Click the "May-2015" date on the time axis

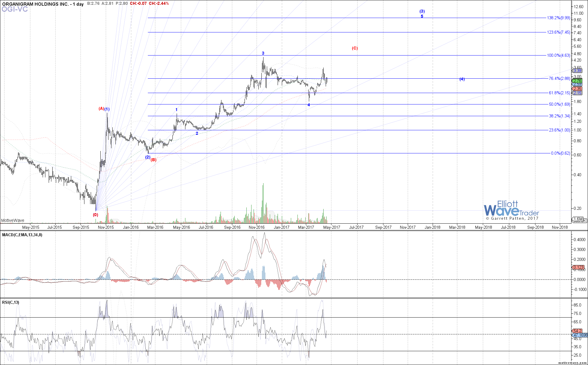pos(31,227)
